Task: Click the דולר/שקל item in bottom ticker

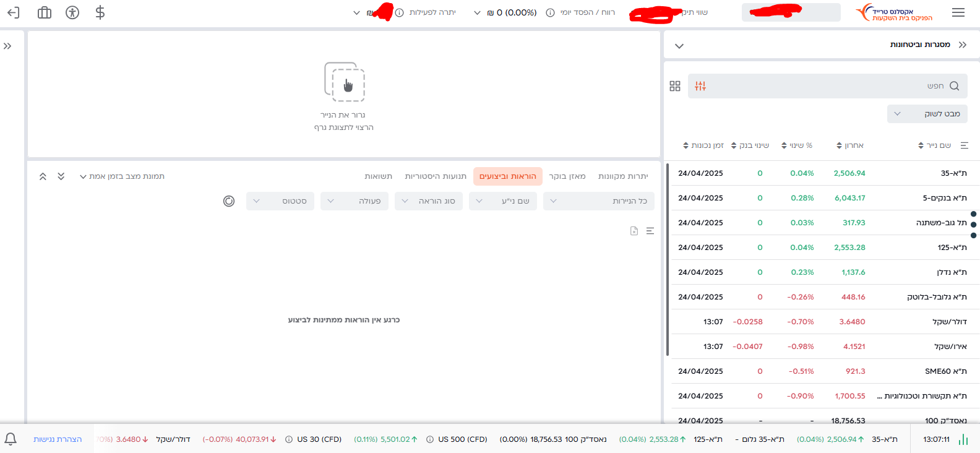Action: click(x=144, y=439)
